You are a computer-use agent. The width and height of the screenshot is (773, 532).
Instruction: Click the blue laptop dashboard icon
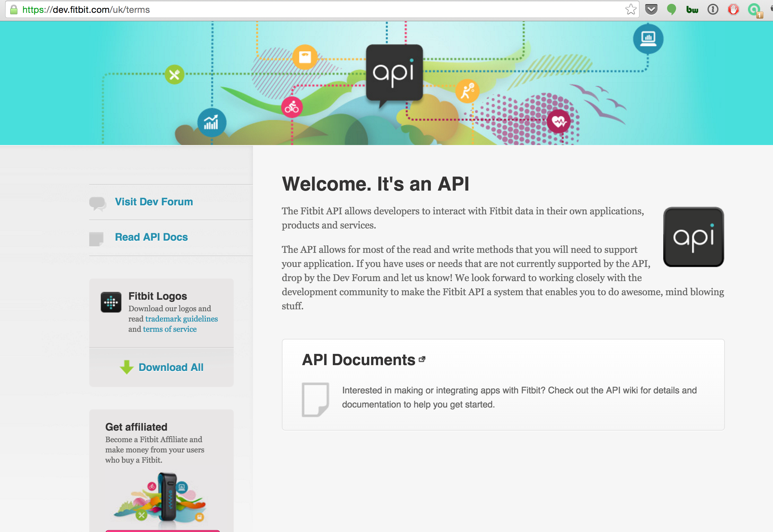[x=648, y=39]
